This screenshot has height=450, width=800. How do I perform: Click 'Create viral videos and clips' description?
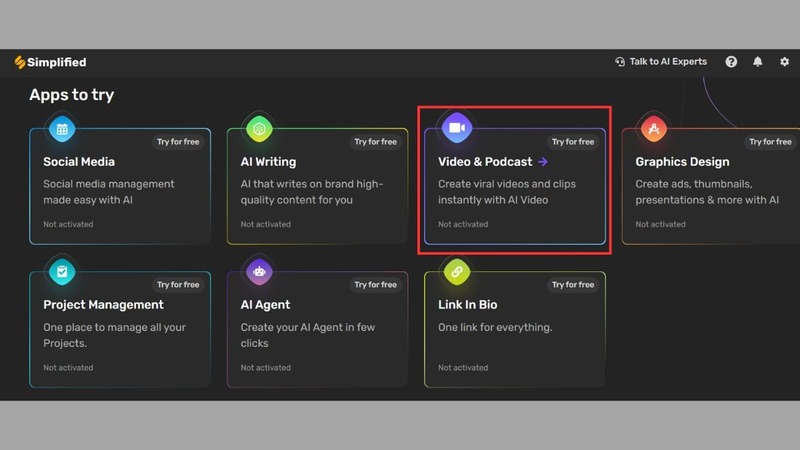click(x=507, y=192)
